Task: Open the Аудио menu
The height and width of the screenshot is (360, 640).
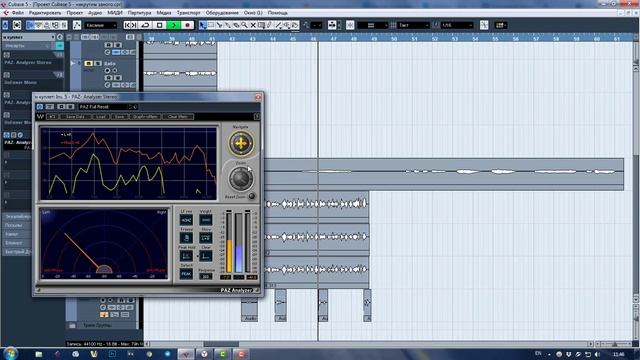Action: (x=95, y=13)
